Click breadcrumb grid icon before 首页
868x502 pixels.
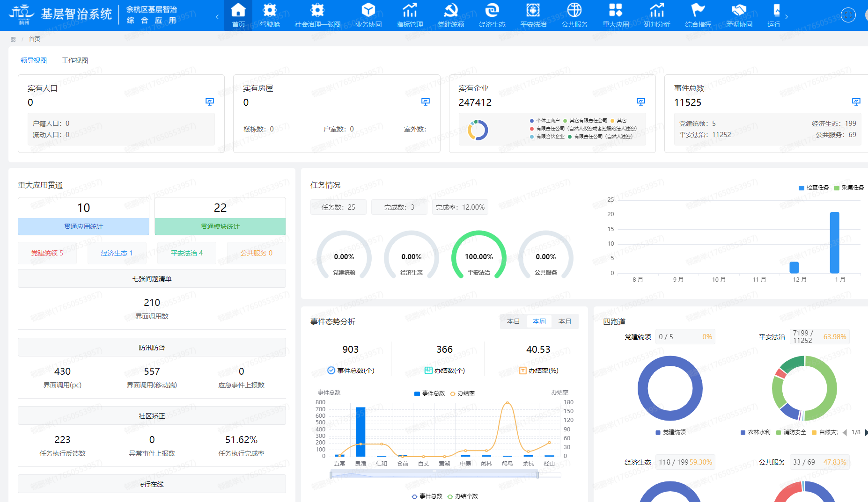click(x=13, y=39)
